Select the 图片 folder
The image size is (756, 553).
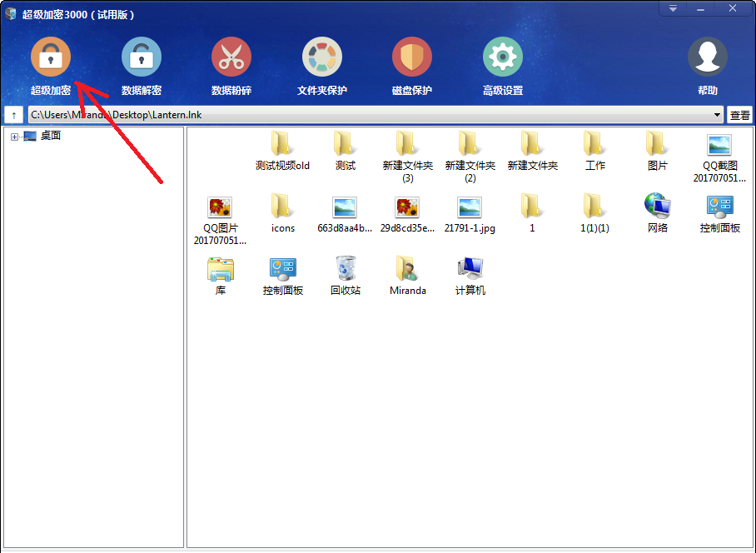pos(658,151)
